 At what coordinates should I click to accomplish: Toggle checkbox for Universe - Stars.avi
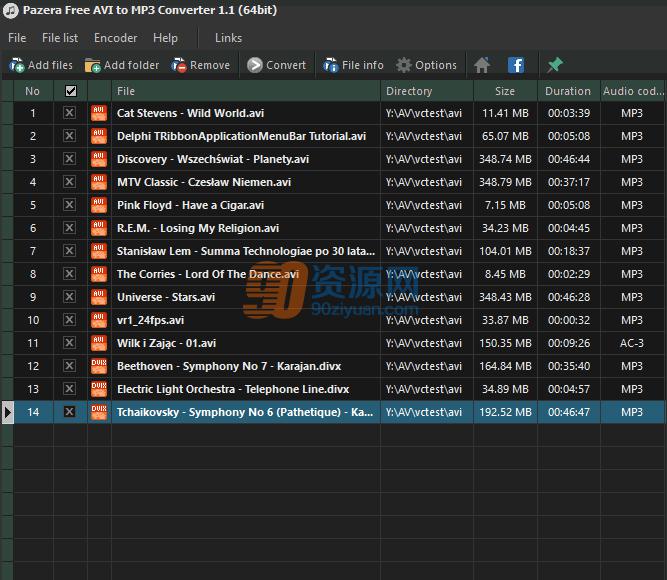tap(69, 297)
